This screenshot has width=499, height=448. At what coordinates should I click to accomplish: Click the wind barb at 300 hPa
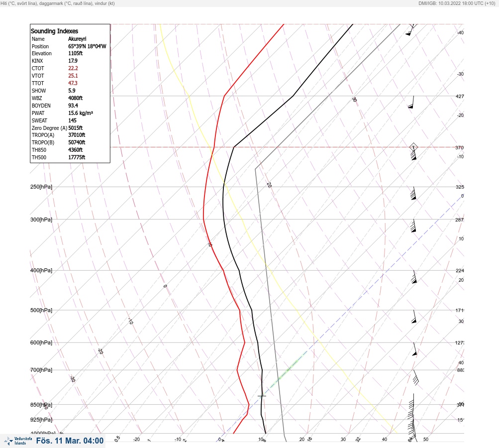[x=413, y=226]
